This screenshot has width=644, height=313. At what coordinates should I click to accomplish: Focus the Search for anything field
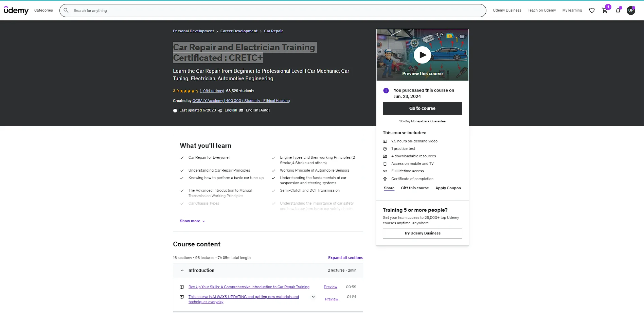pos(273,11)
